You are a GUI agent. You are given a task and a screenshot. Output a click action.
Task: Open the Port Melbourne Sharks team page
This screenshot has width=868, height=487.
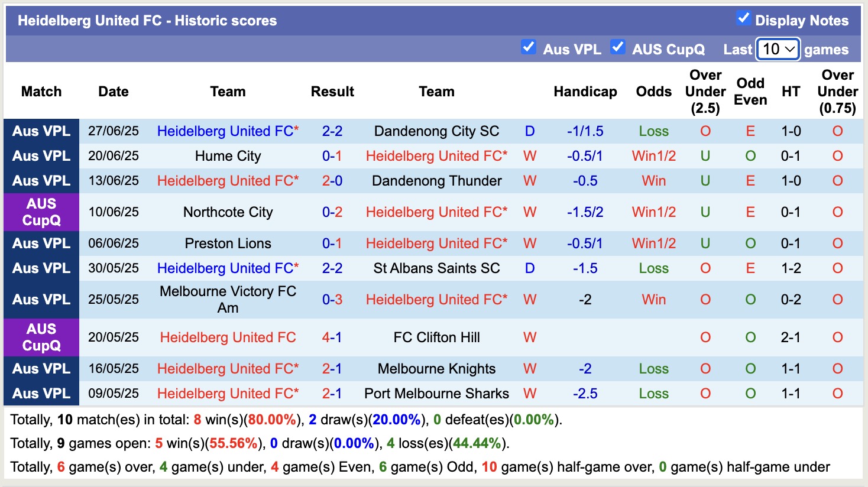pyautogui.click(x=436, y=393)
